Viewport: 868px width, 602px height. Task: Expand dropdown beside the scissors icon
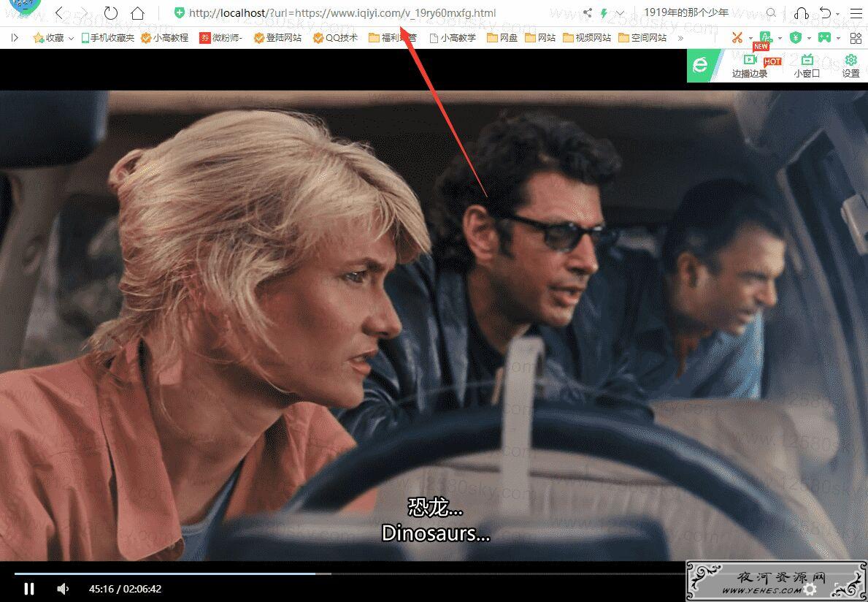[750, 39]
